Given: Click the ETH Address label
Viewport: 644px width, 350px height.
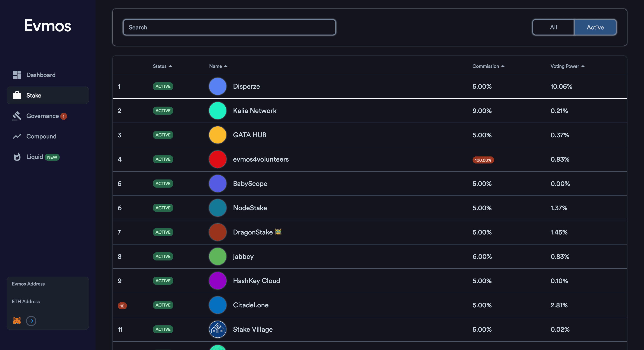Looking at the screenshot, I should point(26,301).
